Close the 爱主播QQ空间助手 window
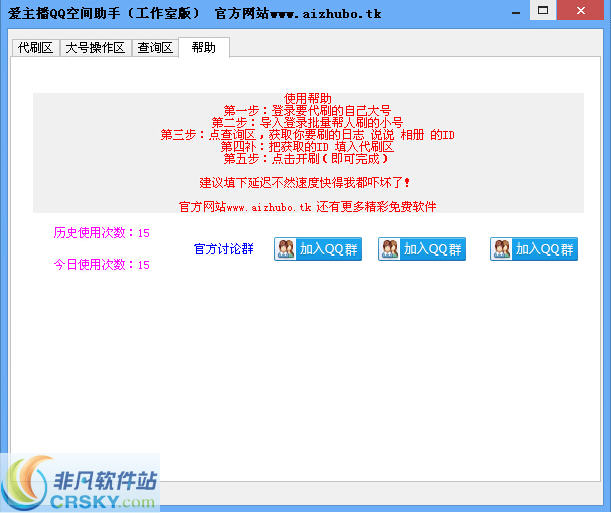Viewport: 611px width, 513px height. (581, 10)
